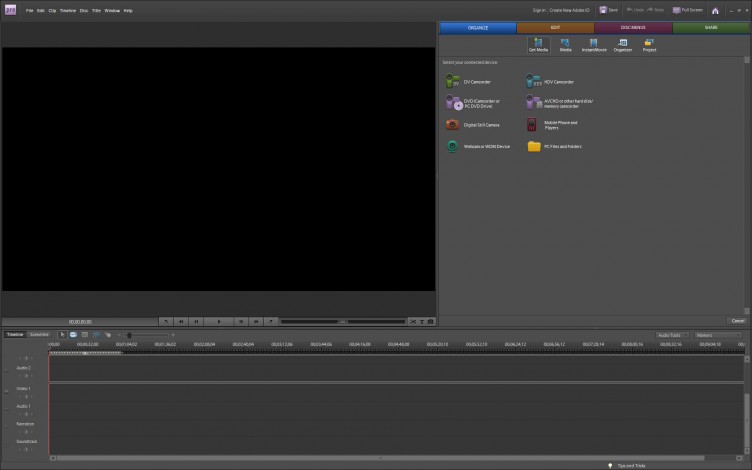The height and width of the screenshot is (470, 752).
Task: Click the Undo button
Action: coord(635,10)
